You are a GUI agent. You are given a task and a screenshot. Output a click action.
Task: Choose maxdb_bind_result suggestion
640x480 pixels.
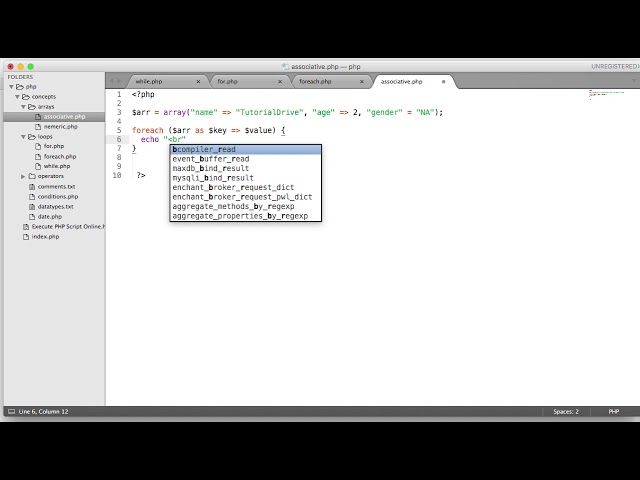tap(246, 169)
